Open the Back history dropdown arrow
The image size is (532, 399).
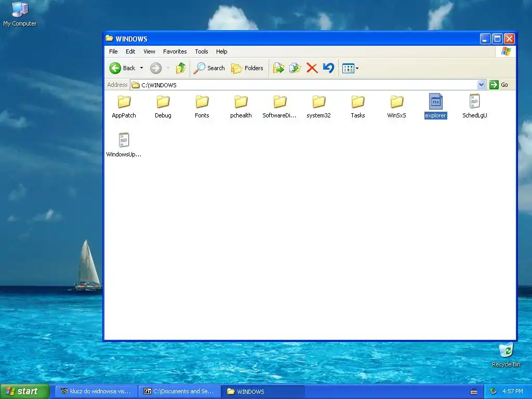pos(141,68)
